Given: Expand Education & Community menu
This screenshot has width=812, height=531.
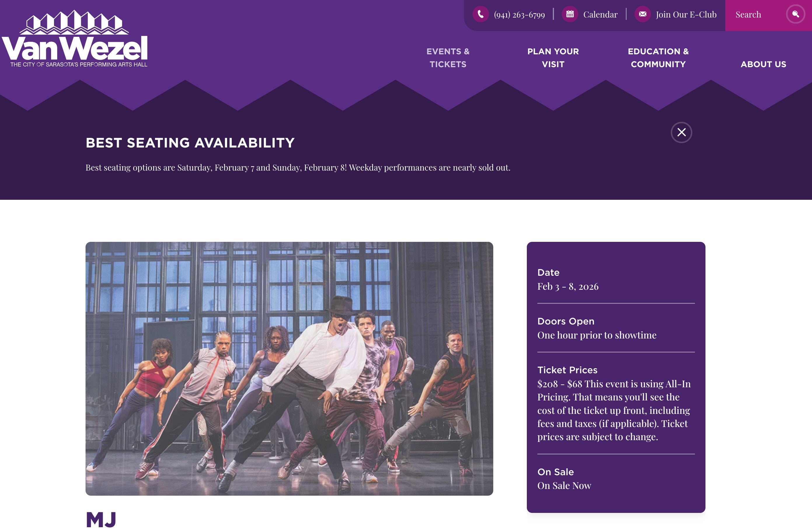Looking at the screenshot, I should pyautogui.click(x=658, y=58).
